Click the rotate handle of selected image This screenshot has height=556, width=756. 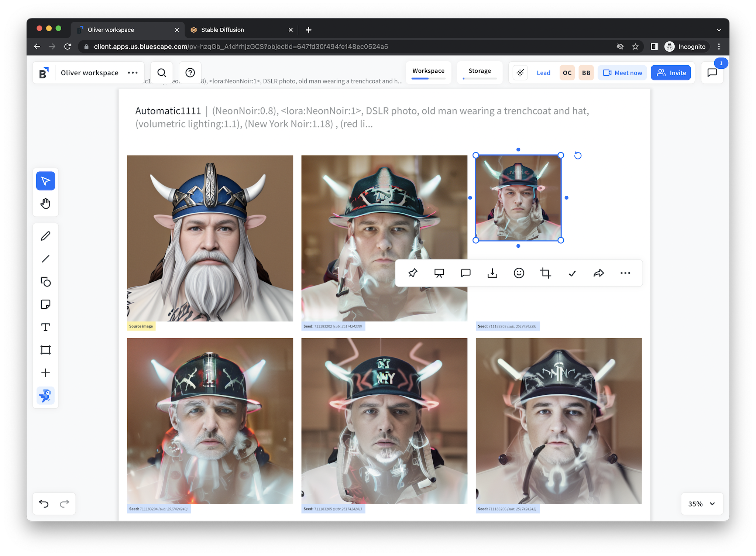[x=578, y=155]
